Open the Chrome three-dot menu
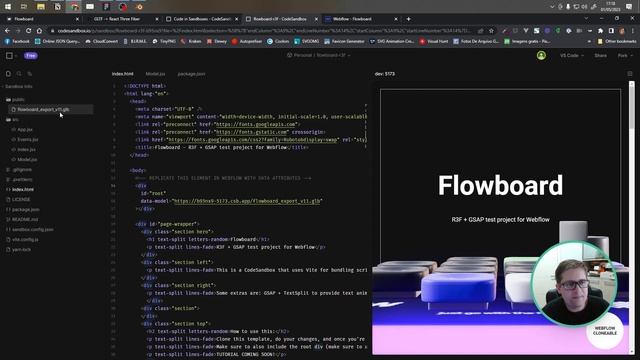The height and width of the screenshot is (360, 640). point(633,31)
